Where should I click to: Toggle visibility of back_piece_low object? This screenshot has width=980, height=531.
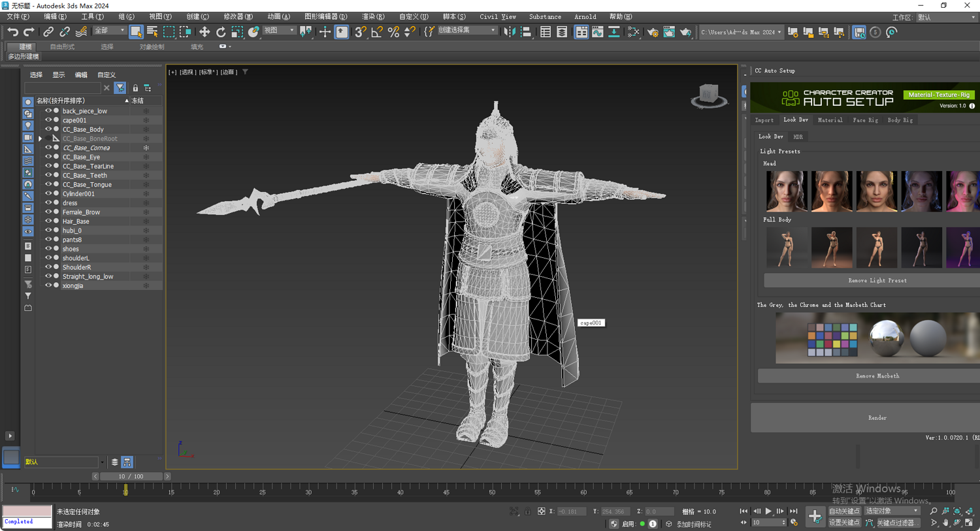tap(48, 111)
